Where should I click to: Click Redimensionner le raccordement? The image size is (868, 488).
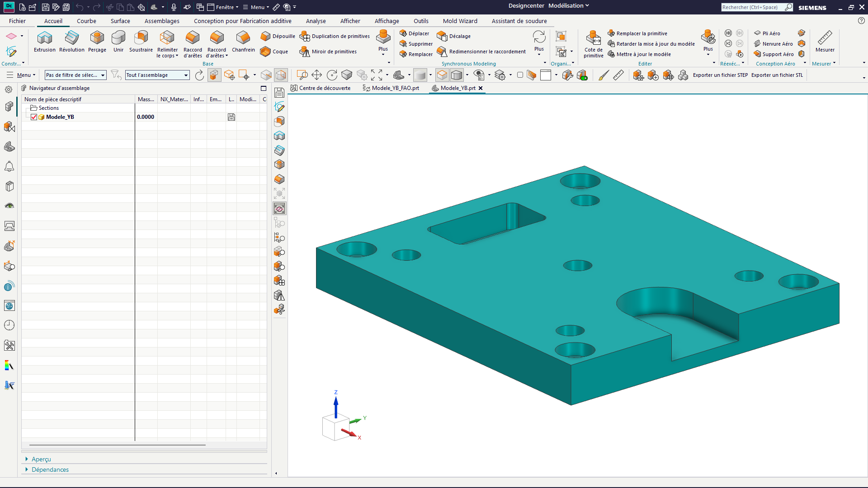tap(481, 52)
